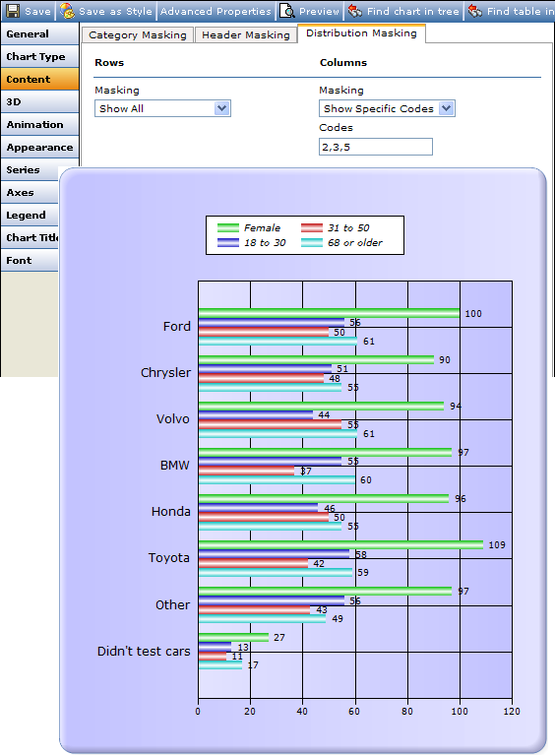Switch to the Header Masking tab

(x=246, y=34)
